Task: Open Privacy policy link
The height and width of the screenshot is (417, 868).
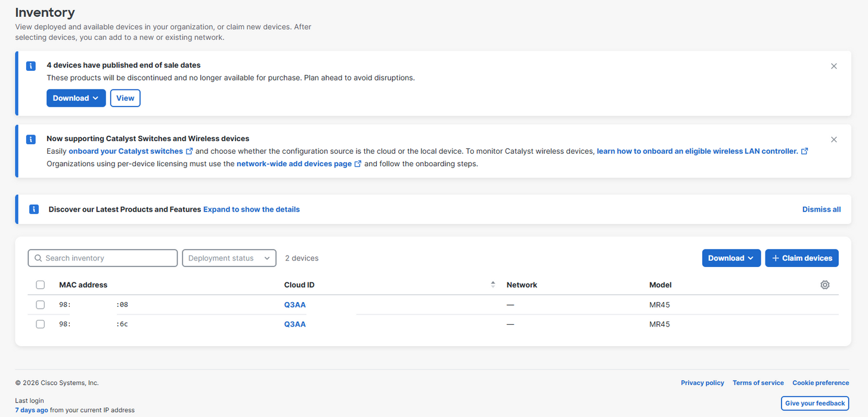Action: [702, 383]
